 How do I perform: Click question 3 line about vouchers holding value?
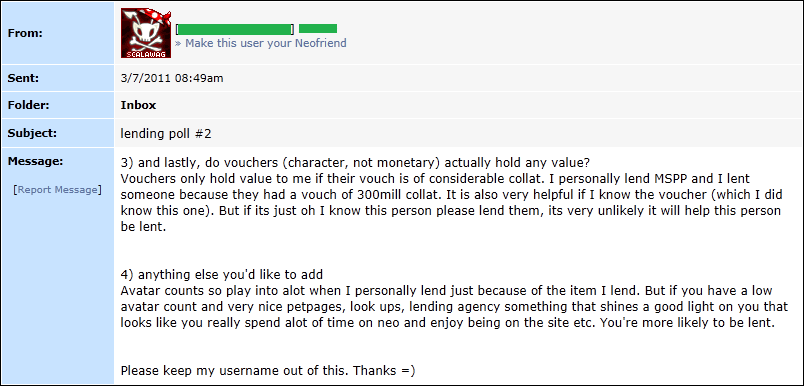pos(355,162)
